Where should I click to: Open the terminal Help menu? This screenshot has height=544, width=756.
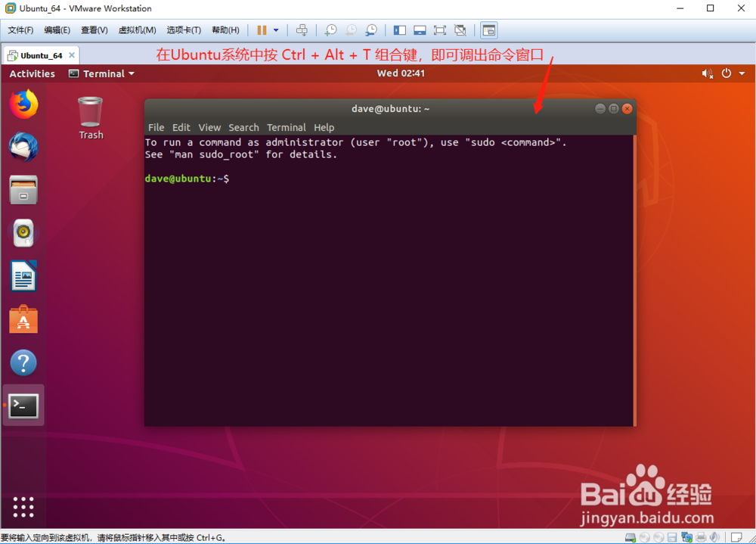click(x=324, y=127)
